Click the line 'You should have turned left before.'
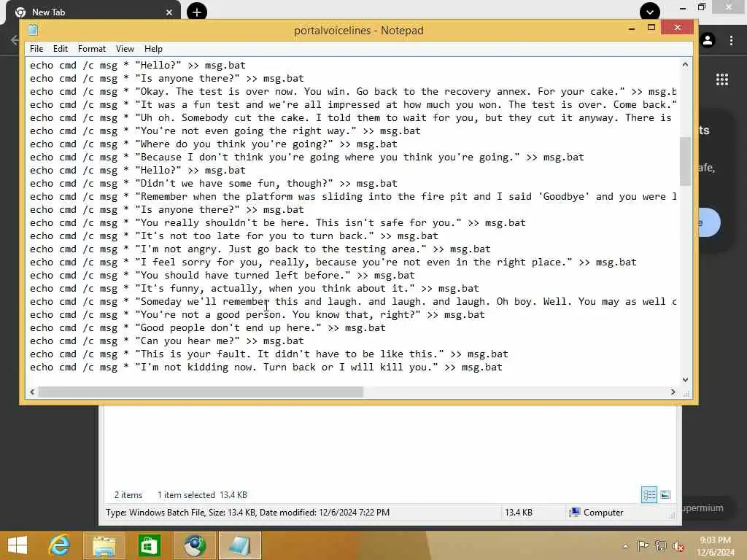747x560 pixels. tap(222, 275)
